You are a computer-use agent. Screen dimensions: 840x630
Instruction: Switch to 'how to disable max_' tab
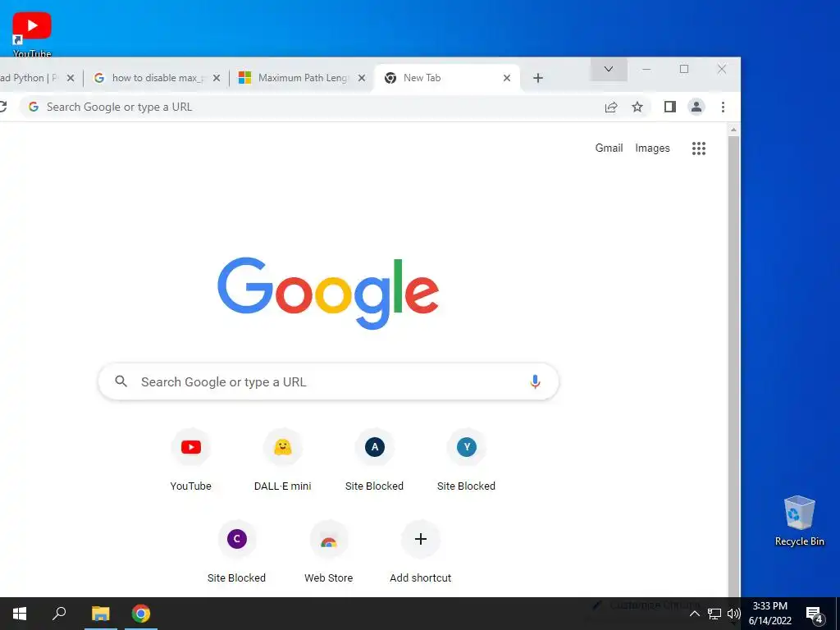(x=156, y=78)
